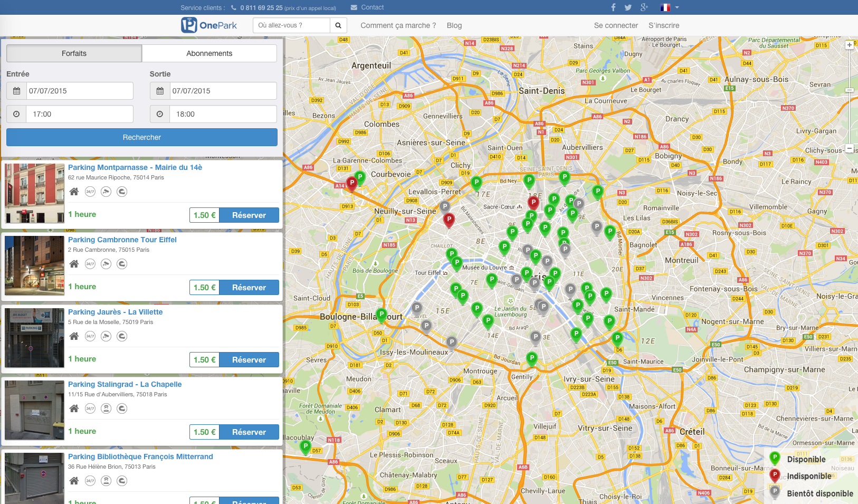Open the Sortie date field
Image resolution: width=858 pixels, height=504 pixels.
tap(223, 91)
